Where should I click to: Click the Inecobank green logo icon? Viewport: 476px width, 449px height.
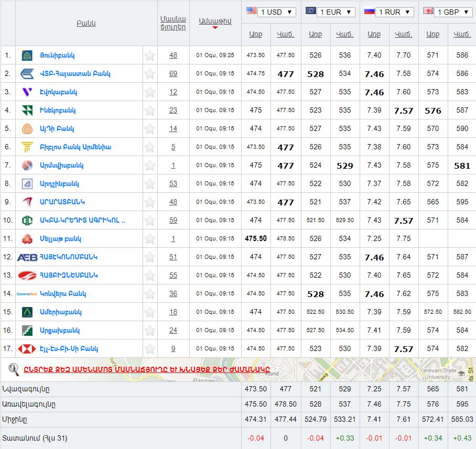coord(27,111)
